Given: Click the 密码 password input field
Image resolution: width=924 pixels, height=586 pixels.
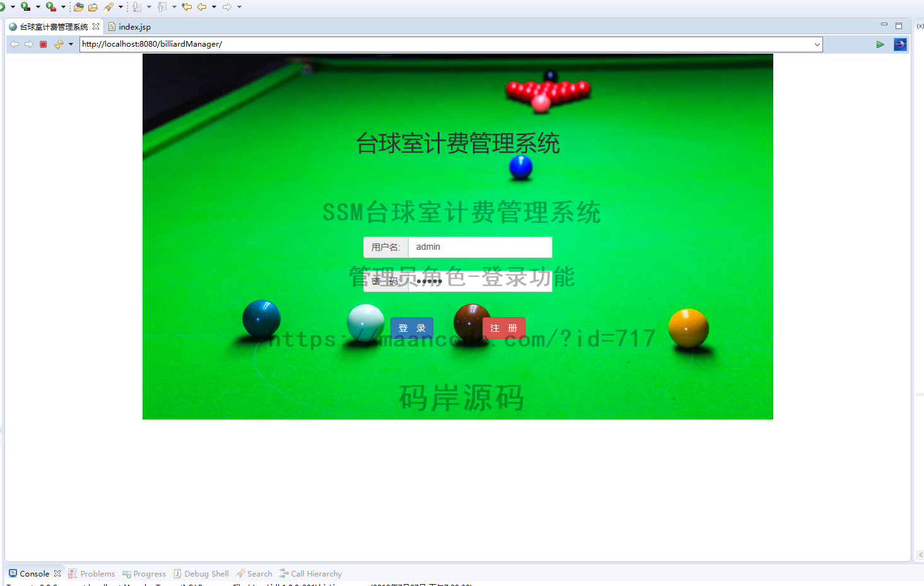Looking at the screenshot, I should pos(480,281).
